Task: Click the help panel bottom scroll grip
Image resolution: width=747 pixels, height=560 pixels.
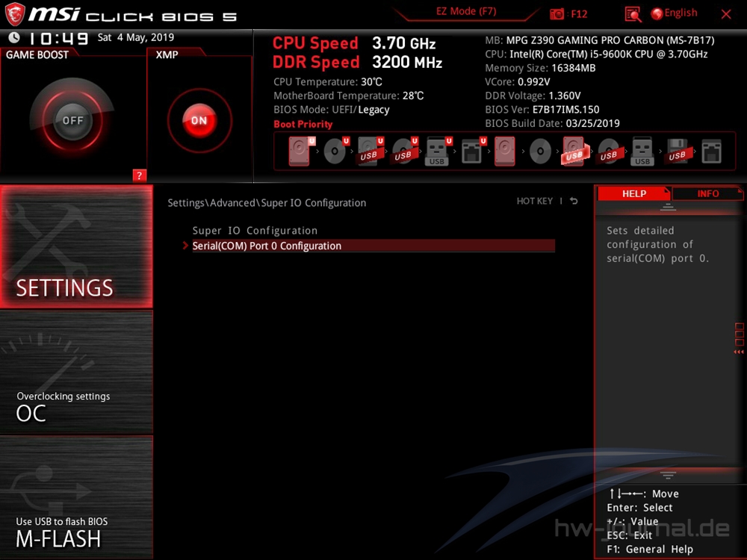Action: point(668,475)
